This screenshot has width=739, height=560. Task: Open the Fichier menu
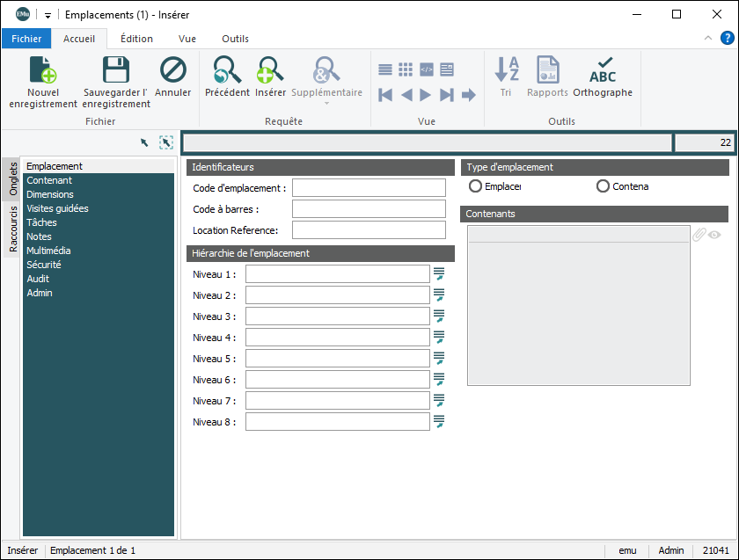click(26, 39)
